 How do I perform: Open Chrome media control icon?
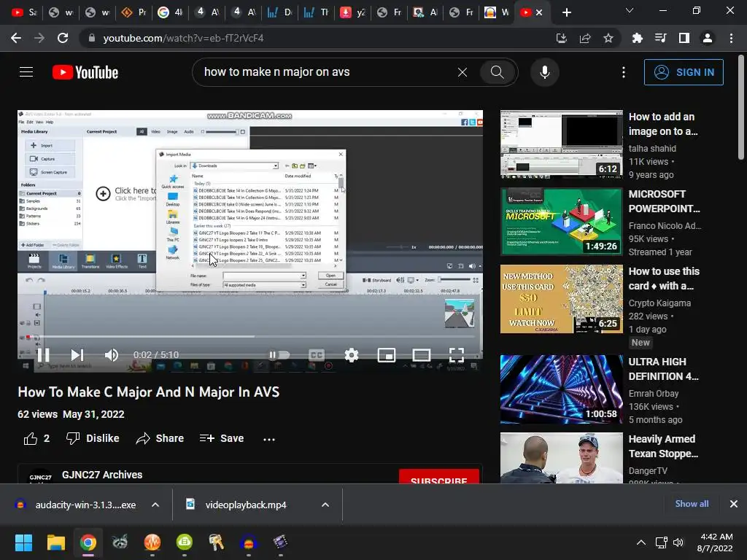[660, 38]
